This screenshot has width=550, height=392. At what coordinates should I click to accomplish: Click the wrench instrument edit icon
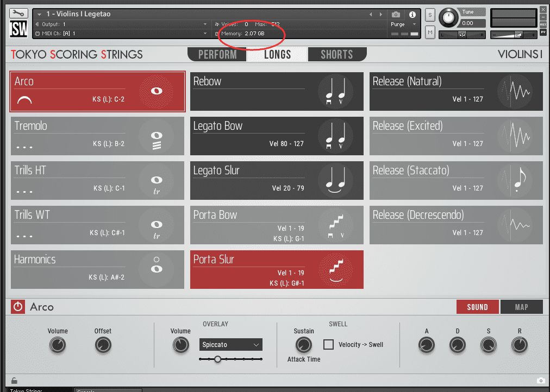[x=18, y=14]
